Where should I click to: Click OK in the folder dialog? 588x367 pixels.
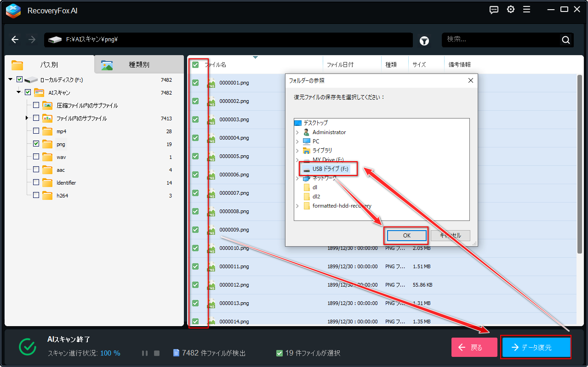(x=406, y=235)
